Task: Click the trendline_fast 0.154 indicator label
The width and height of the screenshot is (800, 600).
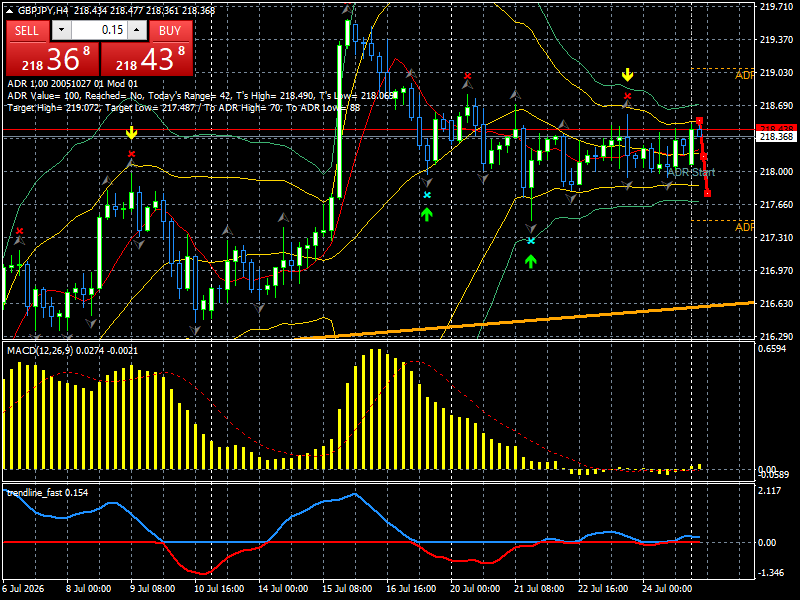Action: [47, 492]
